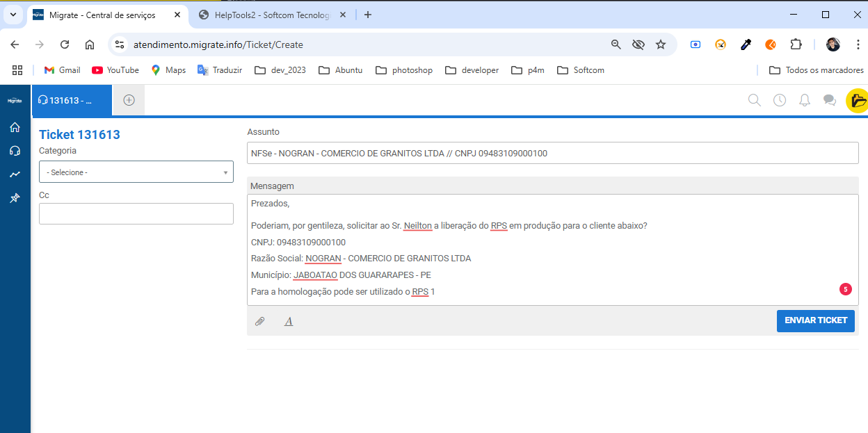Open the Categoria dropdown showing Selecione

(x=136, y=172)
